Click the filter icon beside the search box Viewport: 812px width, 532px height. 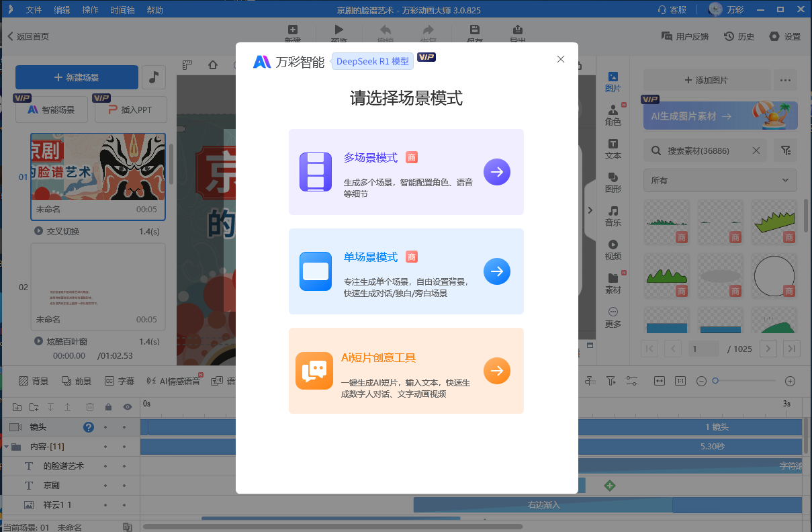[785, 151]
